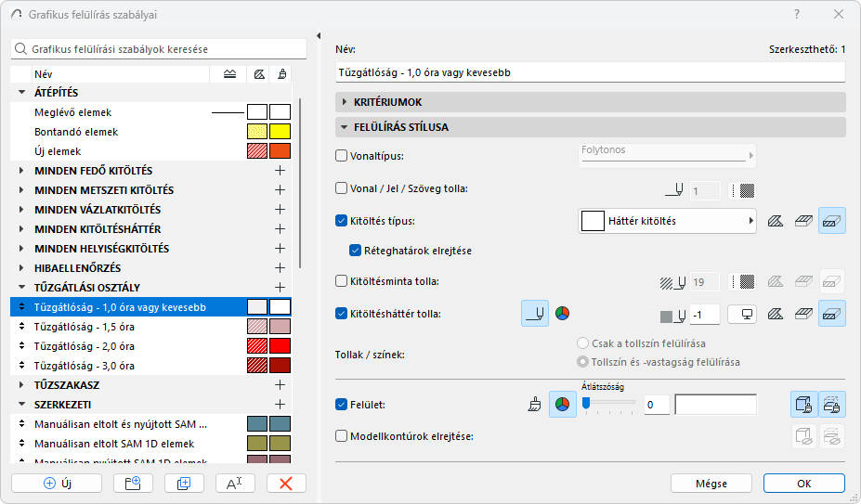Enable Vonal / Jel / Szöveg tolla checkbox

[x=342, y=188]
